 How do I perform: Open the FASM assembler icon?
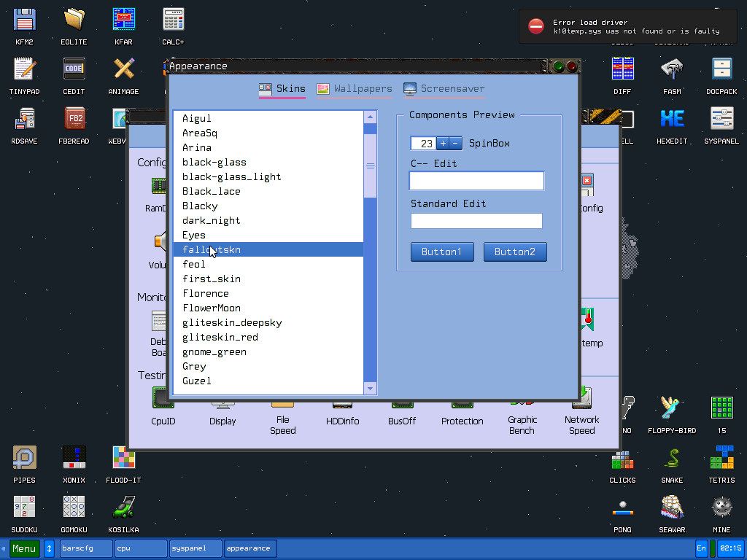(672, 69)
